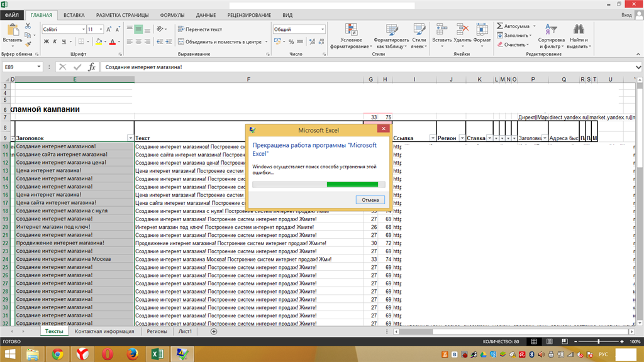
Task: Switch to the ФОРМУЛЫ tab
Action: tap(172, 15)
